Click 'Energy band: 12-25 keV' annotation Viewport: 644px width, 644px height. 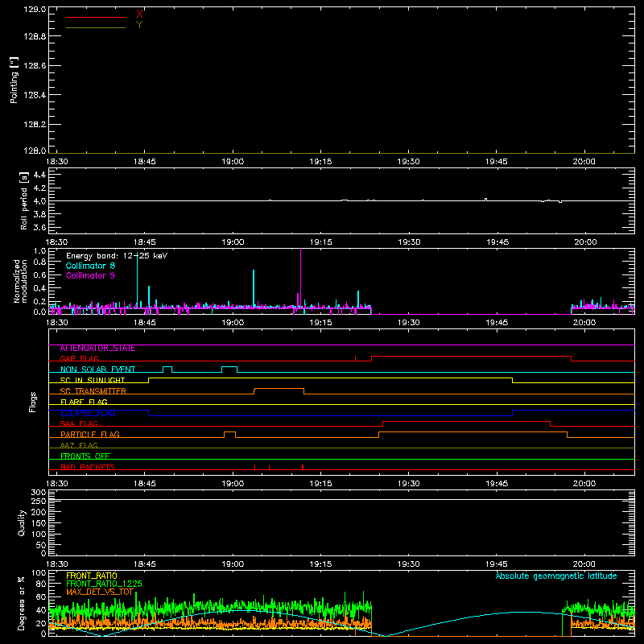pos(117,256)
